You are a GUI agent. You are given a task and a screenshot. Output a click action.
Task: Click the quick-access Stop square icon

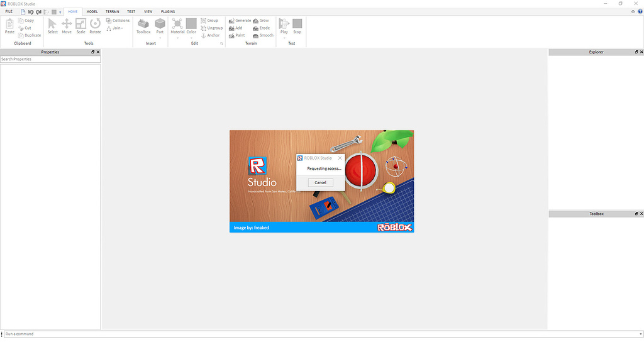pos(54,12)
